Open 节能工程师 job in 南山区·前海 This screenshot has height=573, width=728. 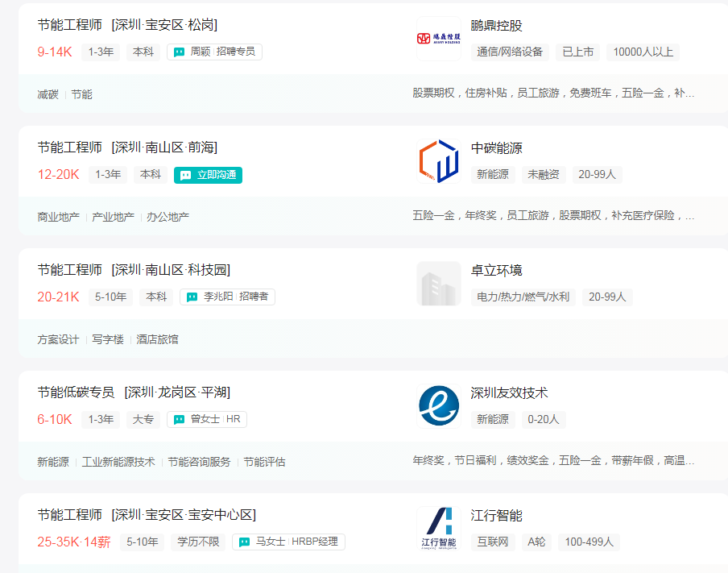tap(70, 147)
